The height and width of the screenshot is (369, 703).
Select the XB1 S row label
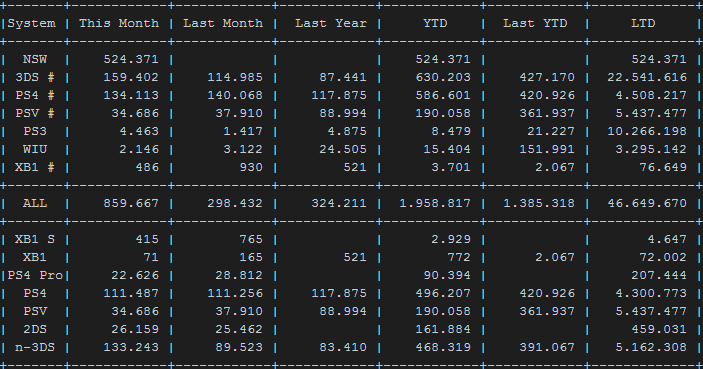pyautogui.click(x=35, y=239)
